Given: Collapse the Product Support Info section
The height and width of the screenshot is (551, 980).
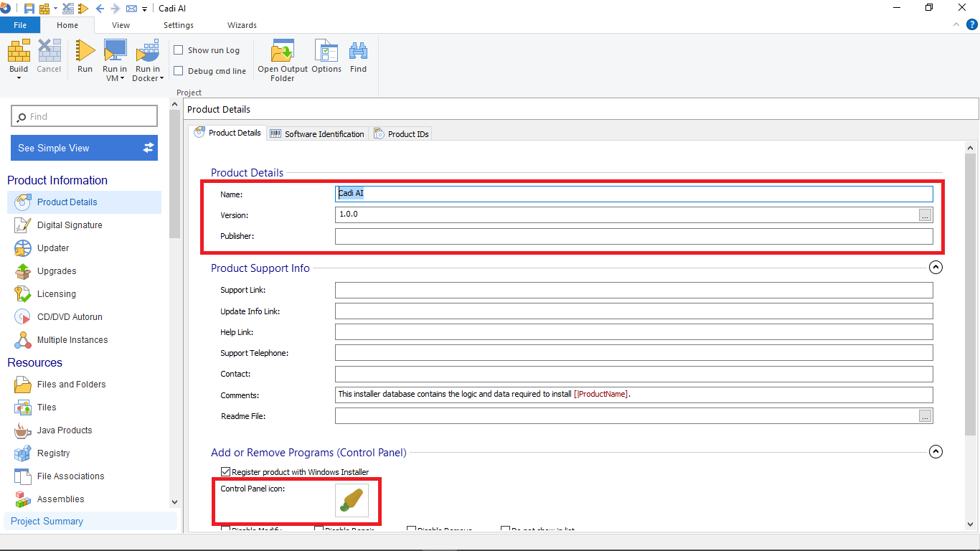Looking at the screenshot, I should point(936,268).
